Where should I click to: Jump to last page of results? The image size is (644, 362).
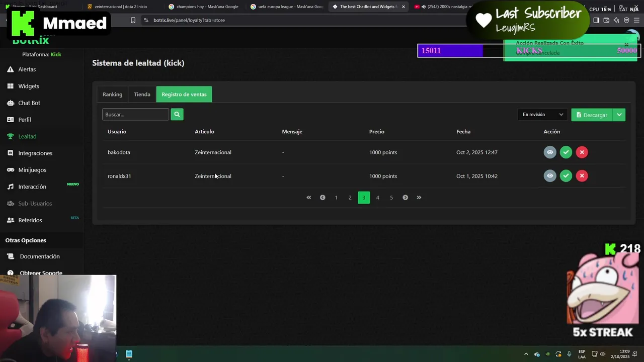tap(419, 198)
